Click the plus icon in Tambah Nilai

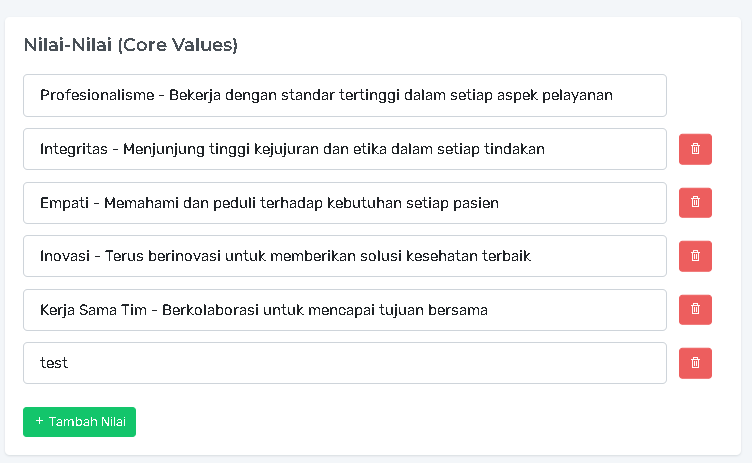[x=40, y=422]
